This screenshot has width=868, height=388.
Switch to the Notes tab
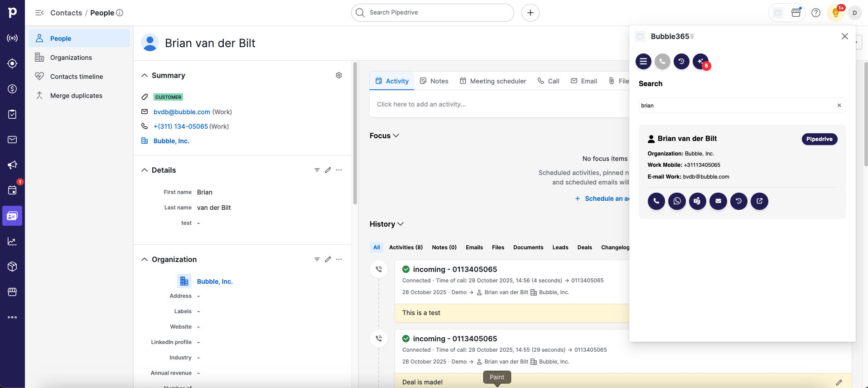[434, 81]
